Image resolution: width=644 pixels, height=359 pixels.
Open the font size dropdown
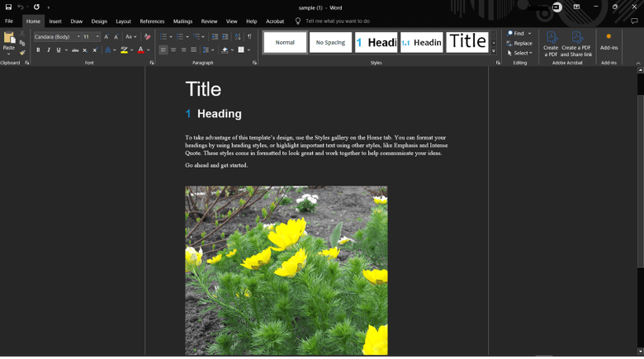pos(97,37)
